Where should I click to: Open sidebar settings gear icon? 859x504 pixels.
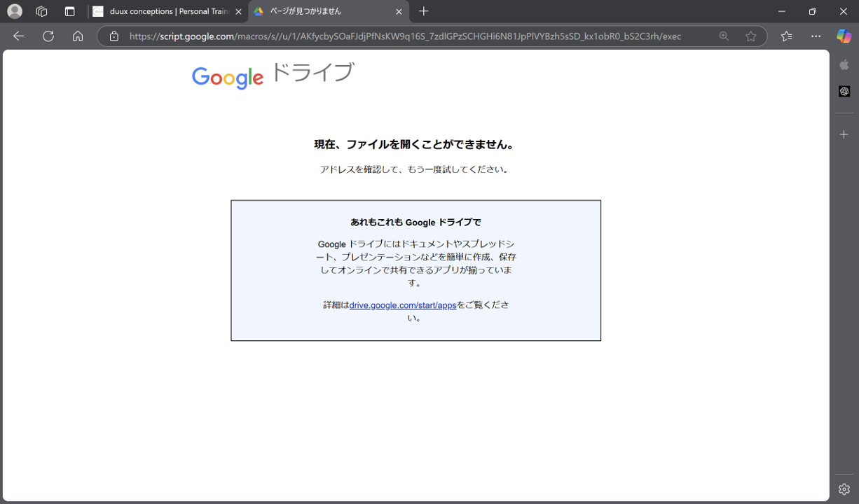pyautogui.click(x=844, y=489)
